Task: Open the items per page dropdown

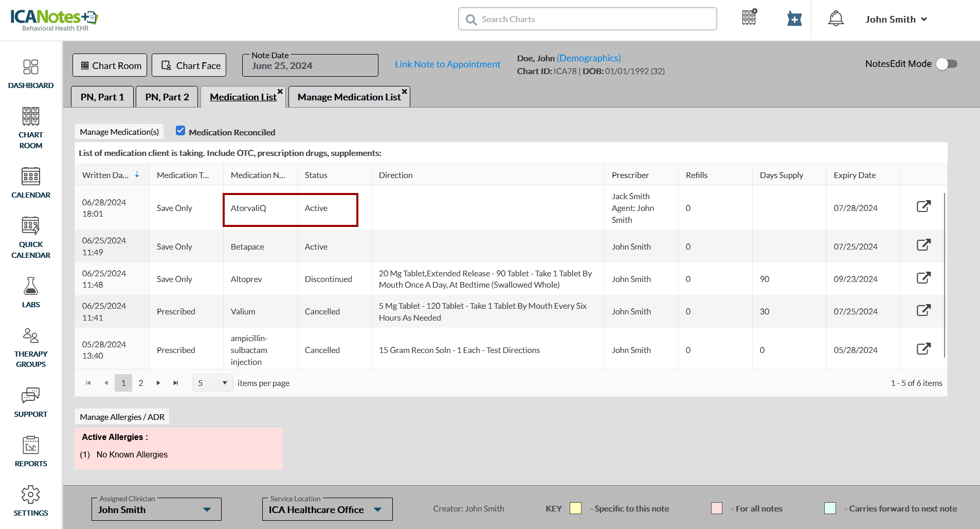Action: [x=213, y=383]
